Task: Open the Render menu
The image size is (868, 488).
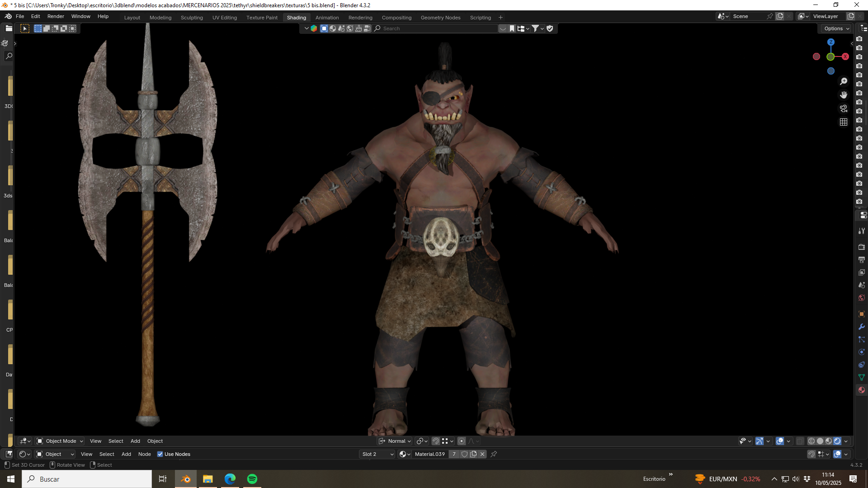Action: [x=56, y=16]
